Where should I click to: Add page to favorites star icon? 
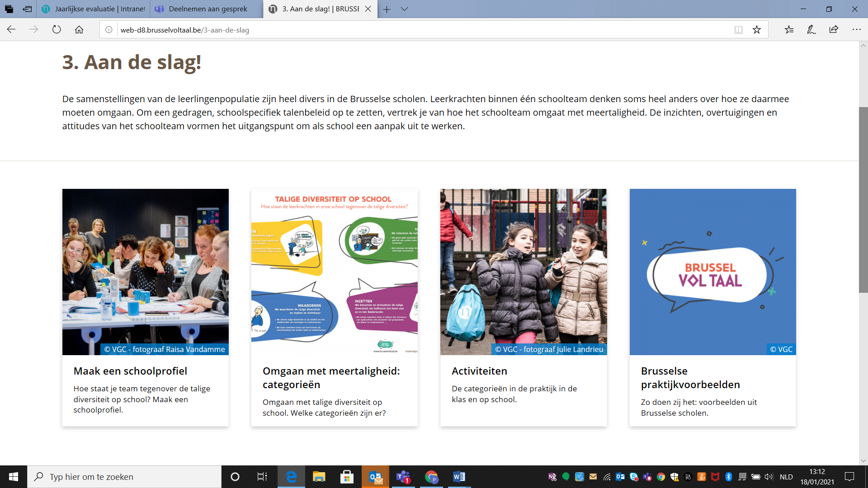click(x=757, y=30)
